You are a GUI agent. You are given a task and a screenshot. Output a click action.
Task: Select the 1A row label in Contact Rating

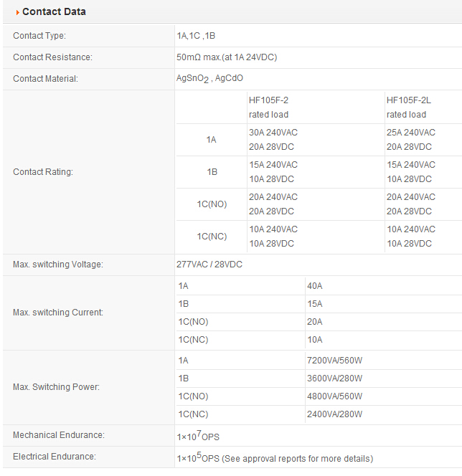(212, 140)
